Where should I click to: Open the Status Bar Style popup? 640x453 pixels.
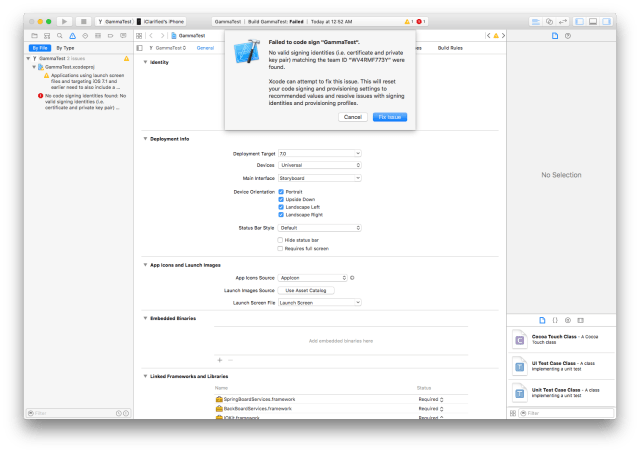tap(320, 228)
